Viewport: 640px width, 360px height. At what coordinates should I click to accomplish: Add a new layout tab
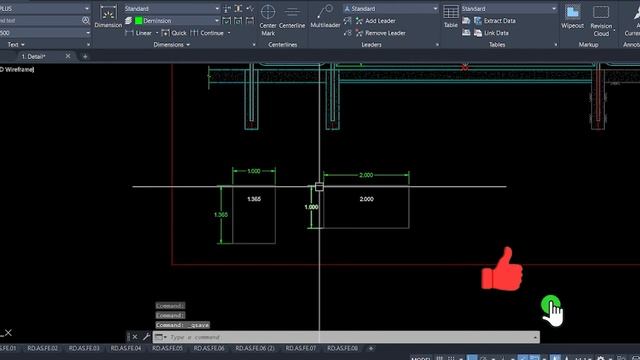point(371,348)
